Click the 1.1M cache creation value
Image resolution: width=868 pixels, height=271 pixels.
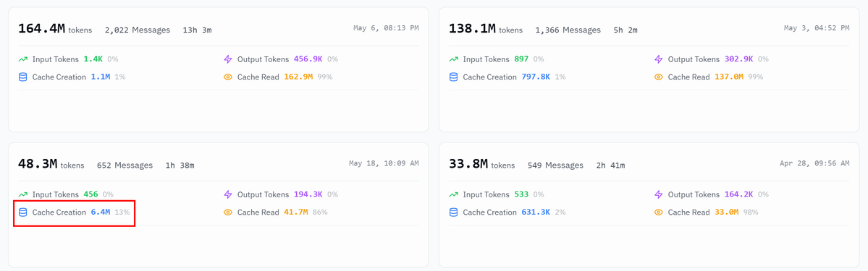pyautogui.click(x=101, y=77)
